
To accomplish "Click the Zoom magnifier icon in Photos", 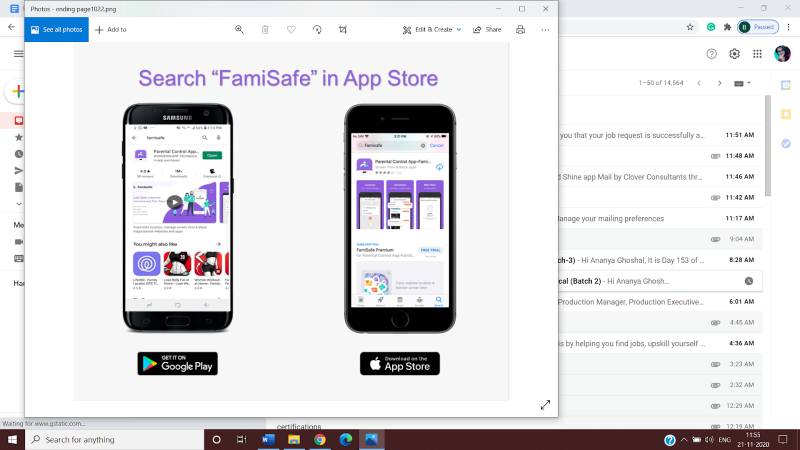I will 239,30.
